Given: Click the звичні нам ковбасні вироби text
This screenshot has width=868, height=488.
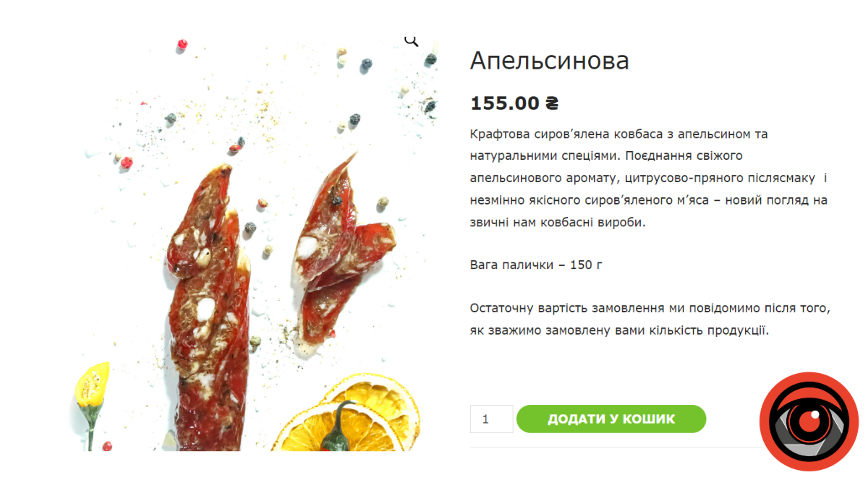Looking at the screenshot, I should (x=557, y=223).
